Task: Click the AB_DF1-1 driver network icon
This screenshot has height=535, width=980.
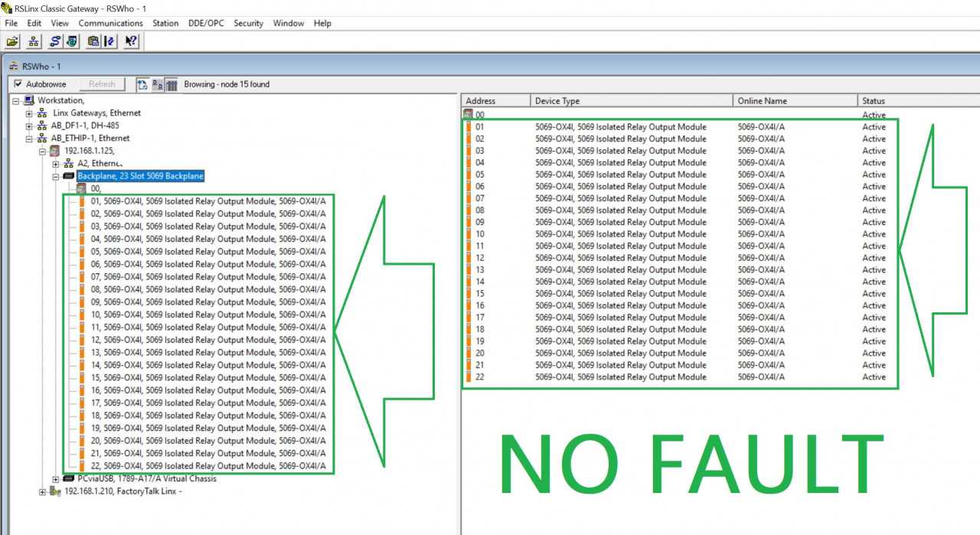Action: tap(42, 126)
